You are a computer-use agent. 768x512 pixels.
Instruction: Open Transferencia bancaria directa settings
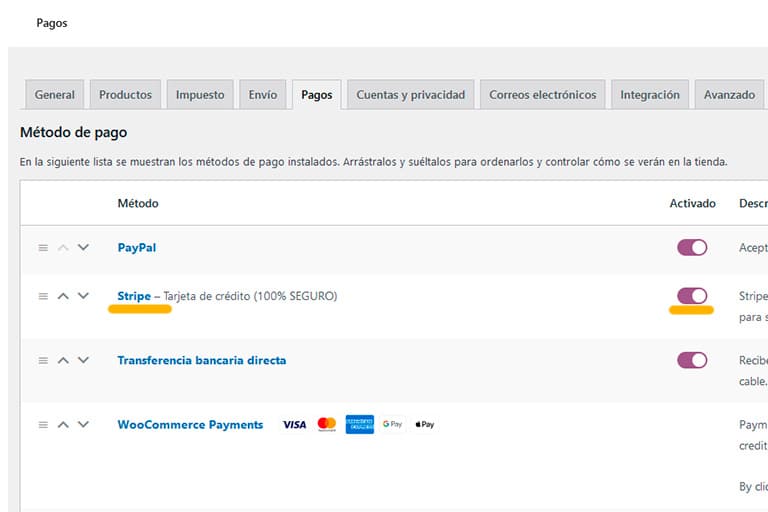click(x=202, y=360)
